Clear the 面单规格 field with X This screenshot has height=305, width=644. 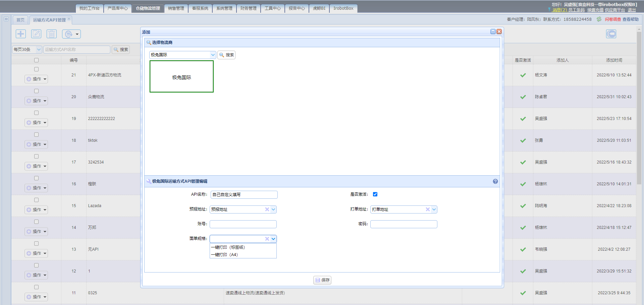pos(267,239)
